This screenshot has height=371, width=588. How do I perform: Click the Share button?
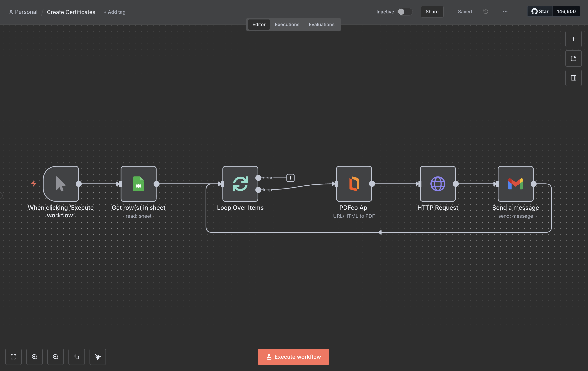coord(432,12)
